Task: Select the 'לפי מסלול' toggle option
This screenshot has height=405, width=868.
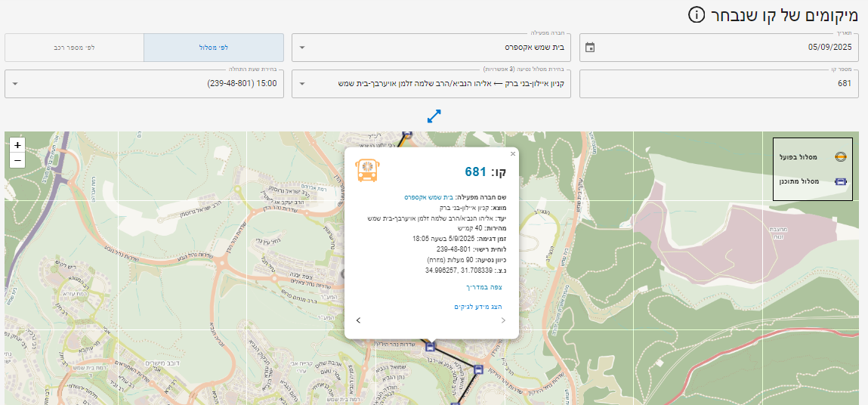Action: (214, 48)
